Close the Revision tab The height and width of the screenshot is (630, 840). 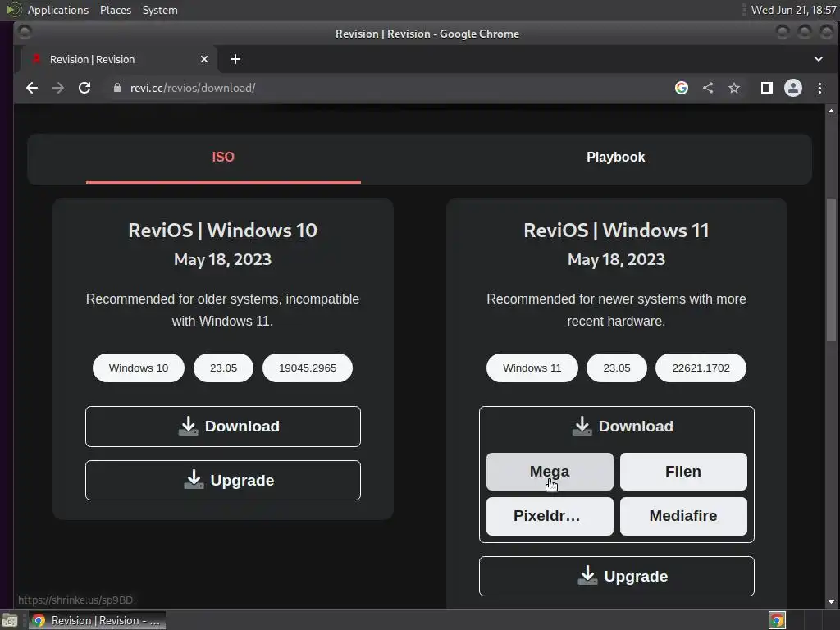[204, 59]
